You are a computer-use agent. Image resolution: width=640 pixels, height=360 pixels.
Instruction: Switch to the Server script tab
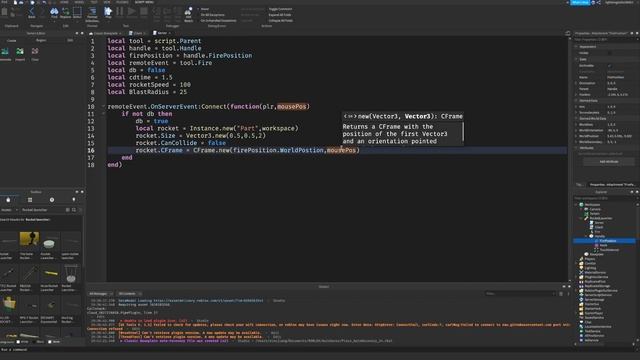[x=161, y=33]
